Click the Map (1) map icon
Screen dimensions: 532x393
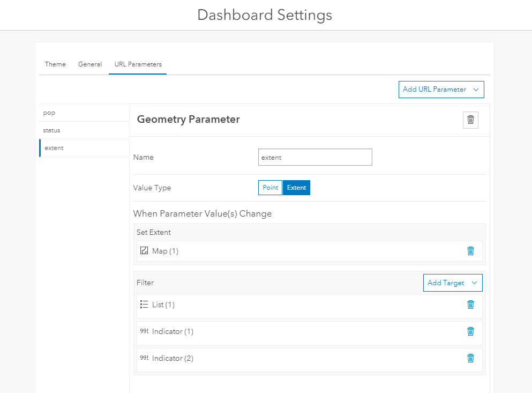144,251
